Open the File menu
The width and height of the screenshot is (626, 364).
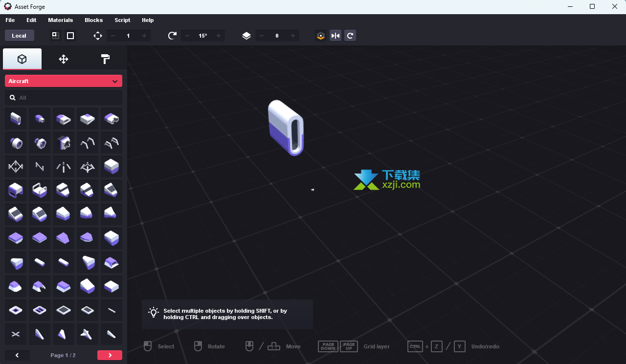(10, 20)
